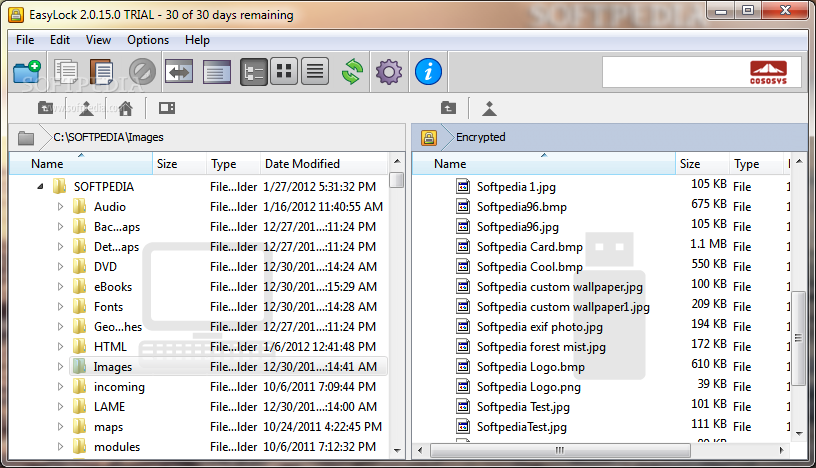Click left panel go-to-root icon
This screenshot has height=468, width=816.
tap(86, 108)
